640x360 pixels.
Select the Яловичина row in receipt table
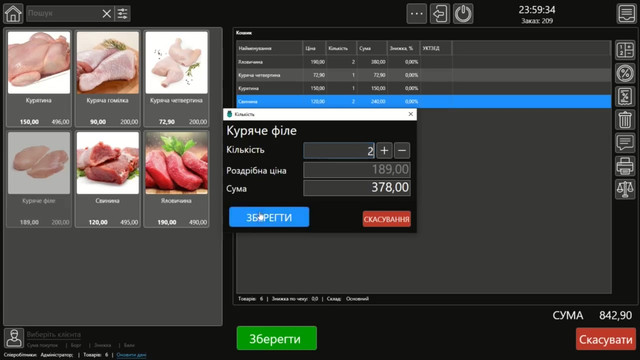[x=424, y=62]
